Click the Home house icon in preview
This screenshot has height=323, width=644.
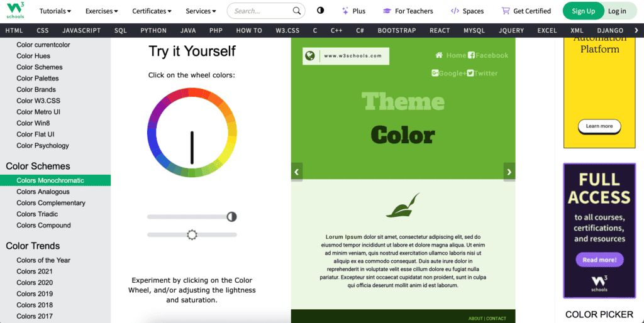[439, 55]
